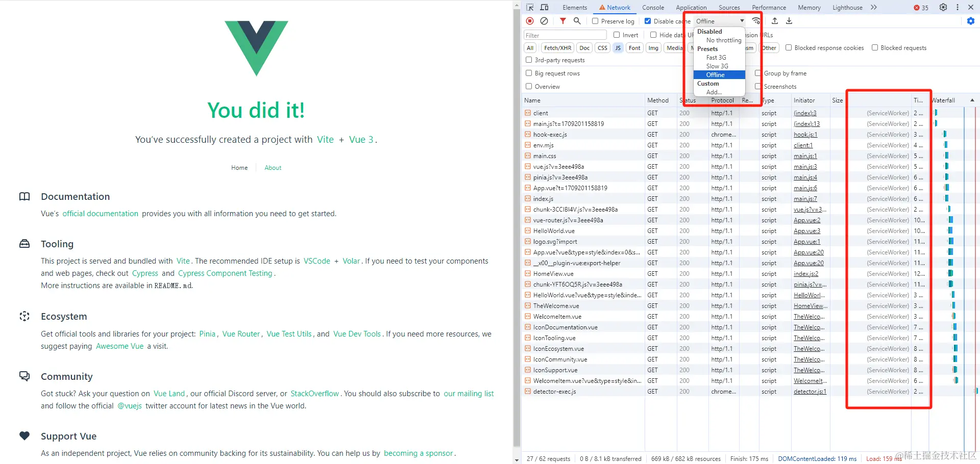Filter requests by the Font type
Screen dimensions: 980x464
(x=634, y=48)
